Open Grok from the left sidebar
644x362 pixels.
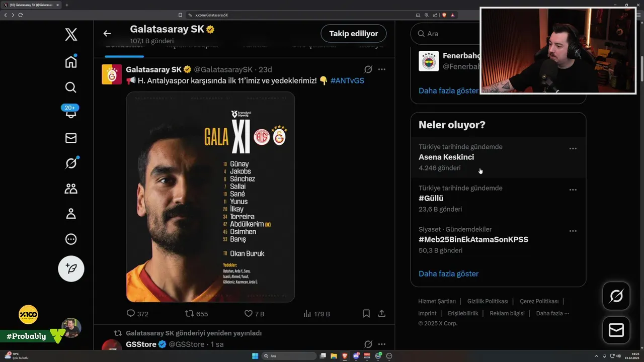pos(71,163)
